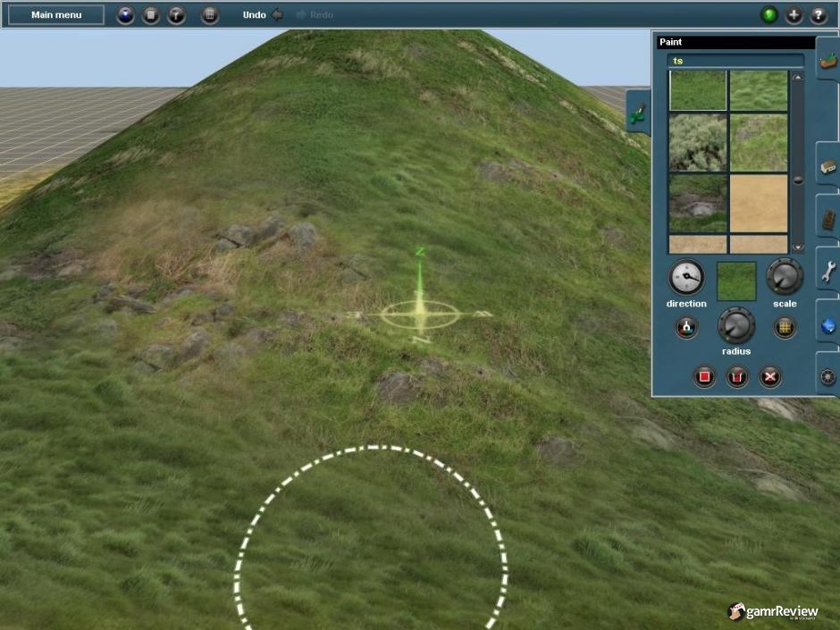Click the scale knob
Screen dimensions: 840x630
tap(785, 277)
